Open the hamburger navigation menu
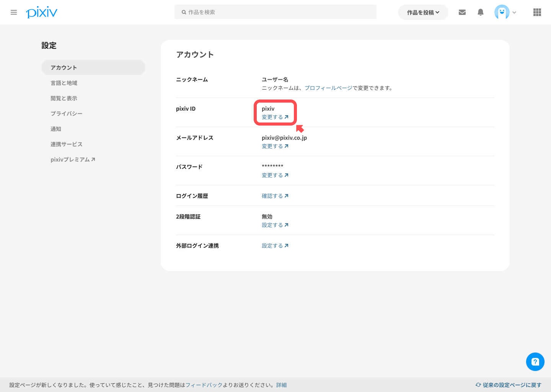This screenshot has height=392, width=551. tap(14, 12)
